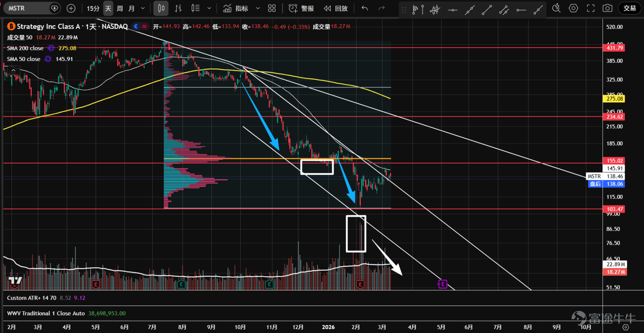
Task: Select the SMA 200 close legend
Action: tap(25, 48)
